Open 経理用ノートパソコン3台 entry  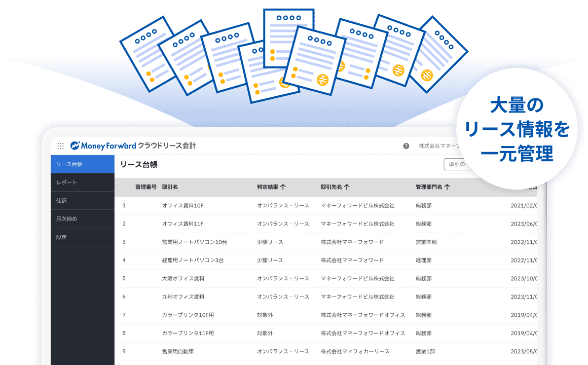[x=193, y=261]
